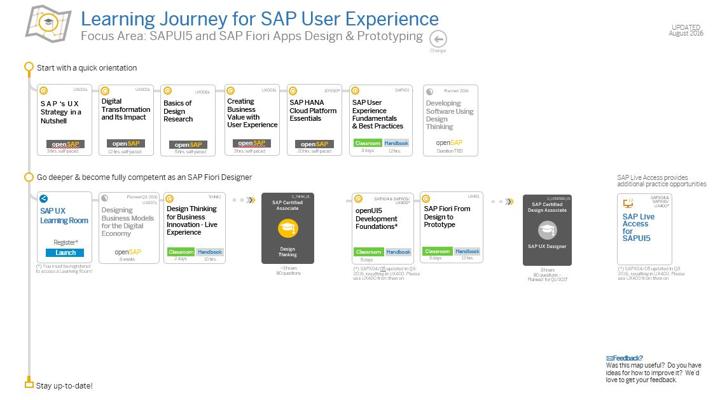Open Designing Business Models for Digital Economy
The width and height of the screenshot is (720, 400).
129,228
